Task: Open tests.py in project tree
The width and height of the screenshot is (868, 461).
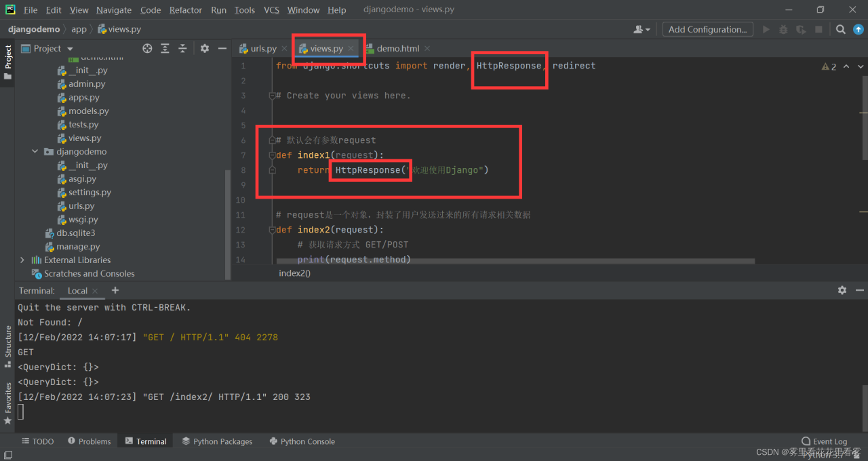Action: [x=83, y=125]
